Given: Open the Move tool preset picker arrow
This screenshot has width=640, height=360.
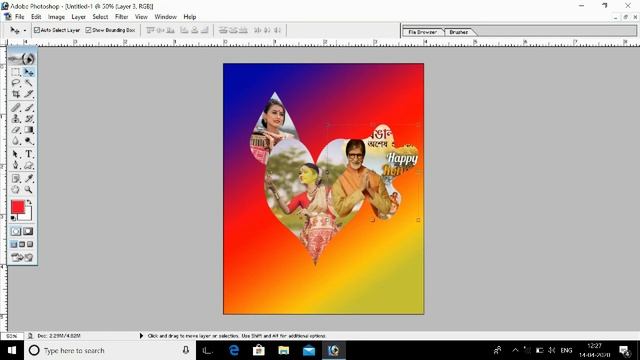Looking at the screenshot, I should (24, 31).
